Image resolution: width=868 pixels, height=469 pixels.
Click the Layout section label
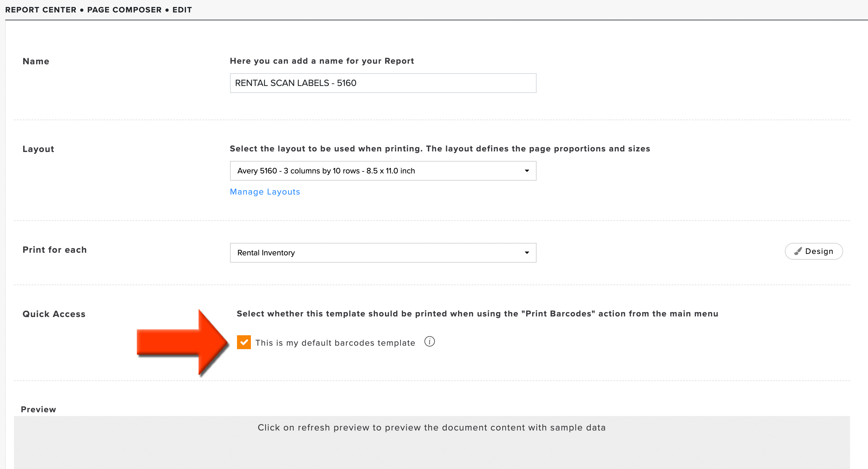38,149
